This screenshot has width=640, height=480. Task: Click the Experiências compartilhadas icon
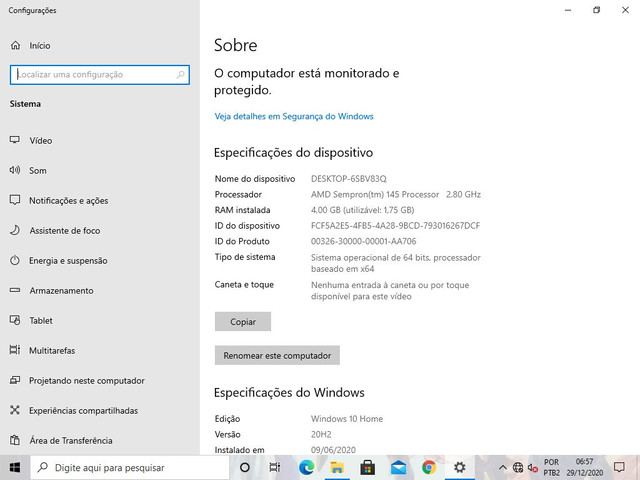15,410
